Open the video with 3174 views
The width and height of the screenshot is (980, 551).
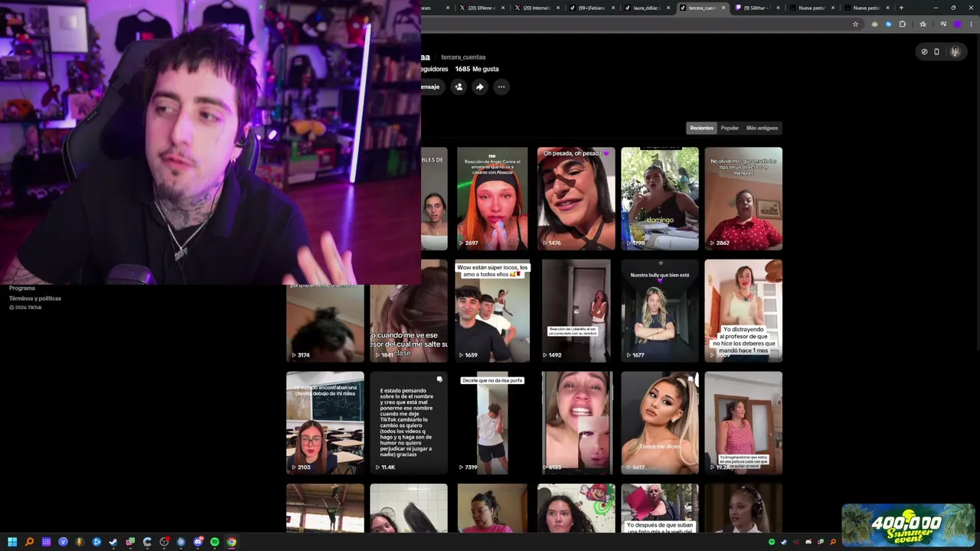[x=325, y=322]
